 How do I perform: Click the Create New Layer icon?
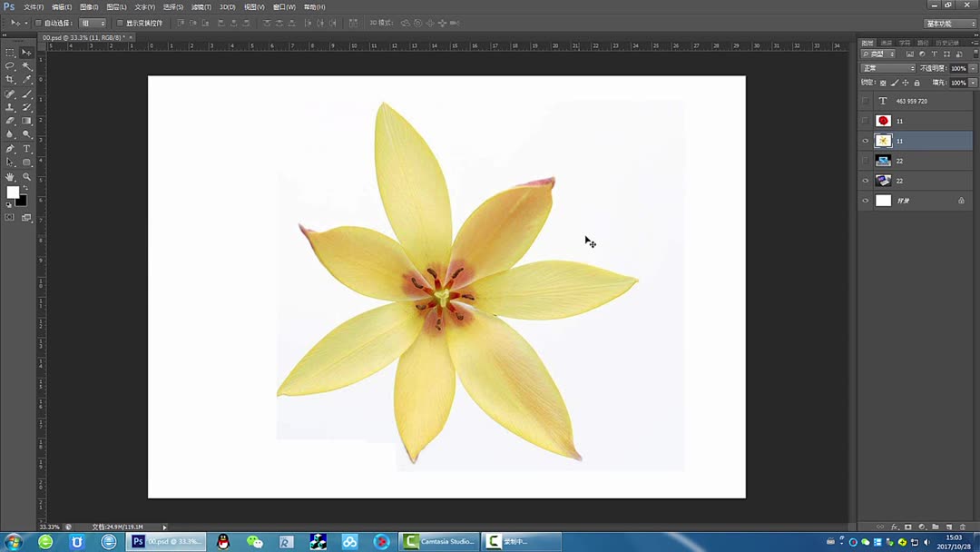[x=949, y=527]
